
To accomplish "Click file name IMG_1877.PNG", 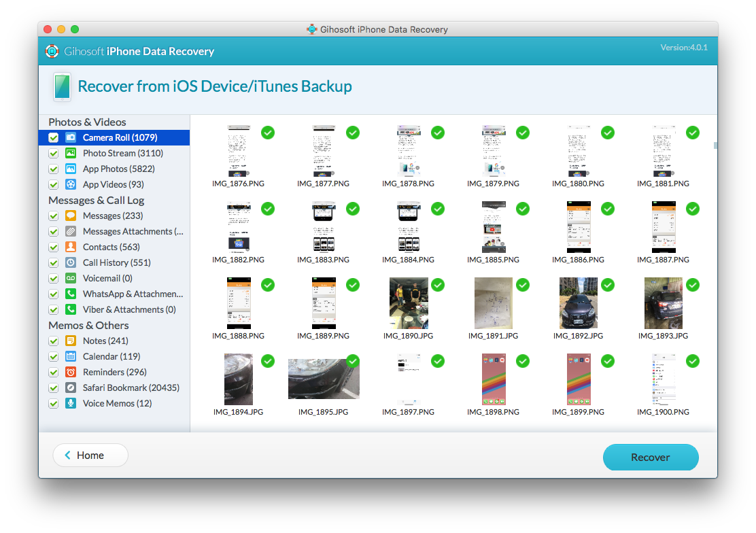I will [x=323, y=184].
